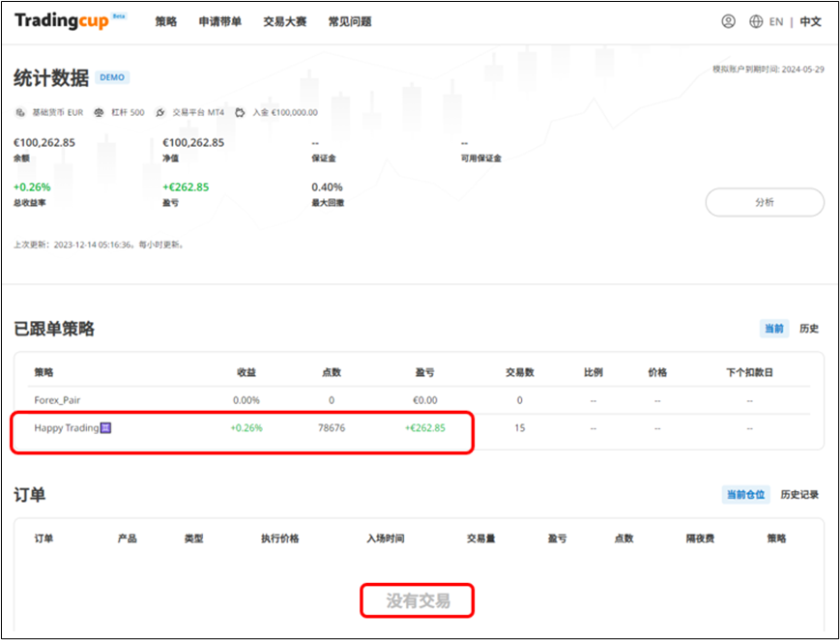This screenshot has width=840, height=640.
Task: Switch language to EN
Action: coord(776,21)
